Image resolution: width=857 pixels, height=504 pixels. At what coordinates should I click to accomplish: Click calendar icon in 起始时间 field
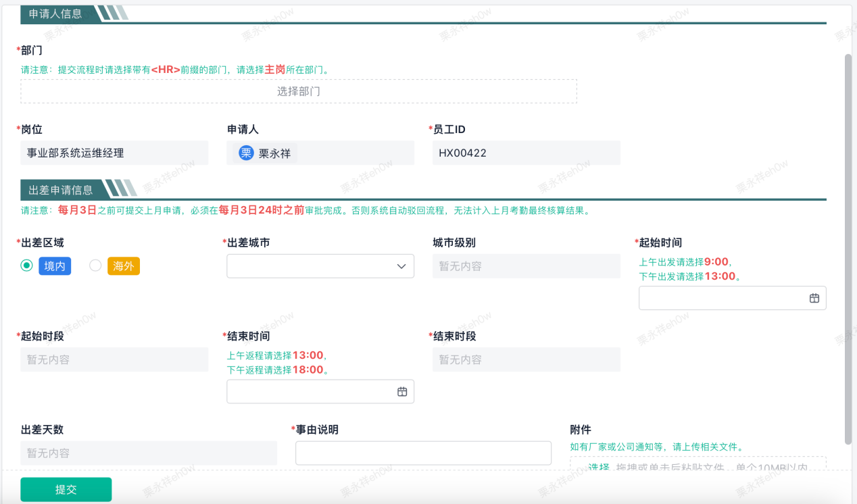click(x=814, y=298)
